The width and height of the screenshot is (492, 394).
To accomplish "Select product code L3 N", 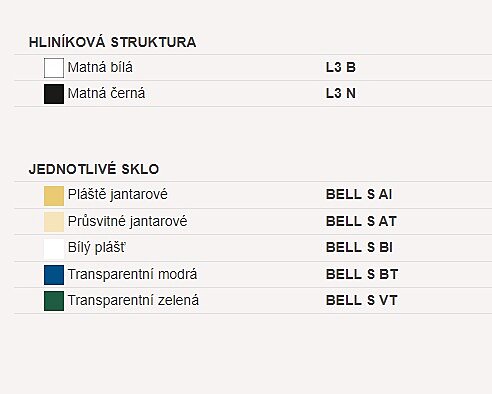I will [341, 93].
